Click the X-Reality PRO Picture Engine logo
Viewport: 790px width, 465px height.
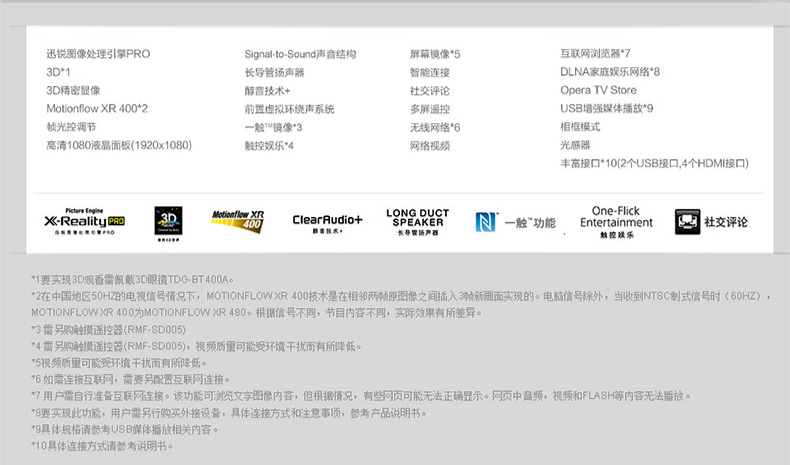click(x=85, y=221)
